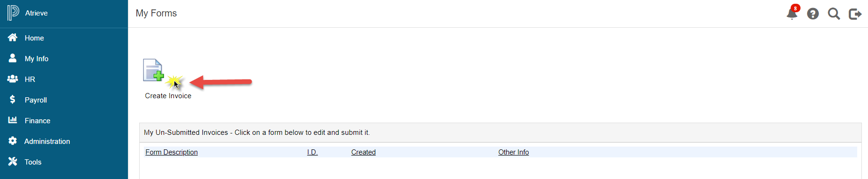Sort invoices by I.D. column
The image size is (868, 179).
(313, 152)
